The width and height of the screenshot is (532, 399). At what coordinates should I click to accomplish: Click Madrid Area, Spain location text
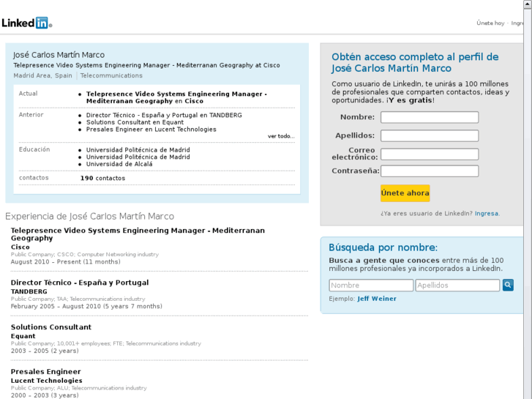[42, 75]
